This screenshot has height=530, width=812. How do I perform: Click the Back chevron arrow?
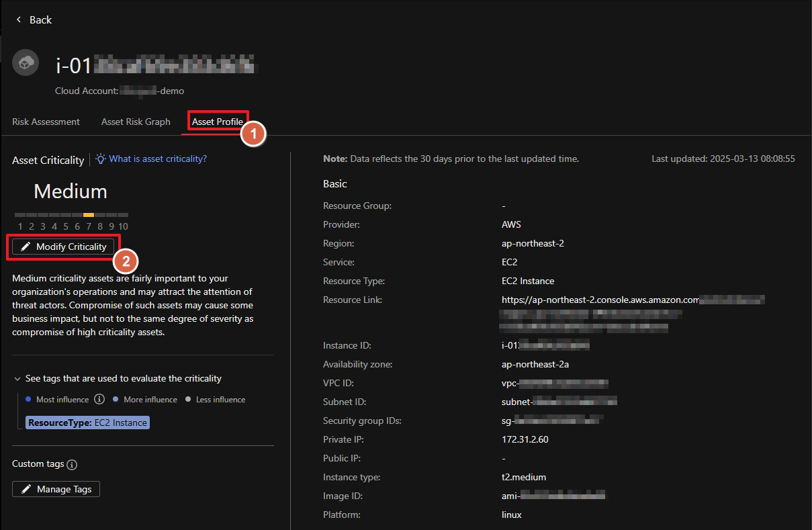coord(19,20)
